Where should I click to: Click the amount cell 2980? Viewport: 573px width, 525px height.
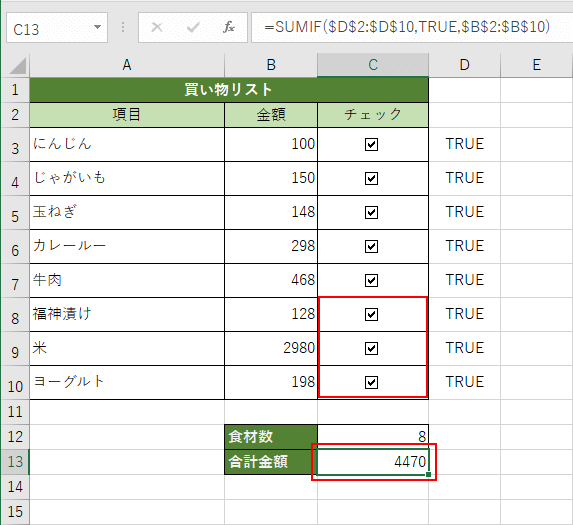pyautogui.click(x=271, y=349)
